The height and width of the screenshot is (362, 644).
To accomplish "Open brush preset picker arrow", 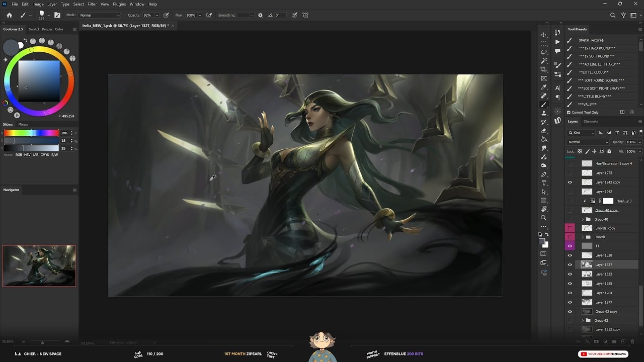I will click(x=49, y=15).
